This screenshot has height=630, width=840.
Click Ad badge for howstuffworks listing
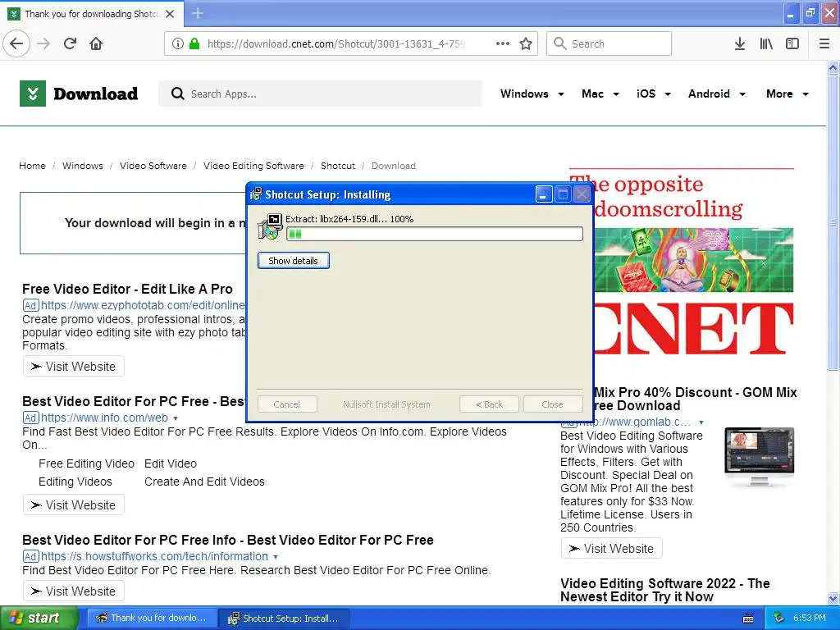tap(30, 557)
